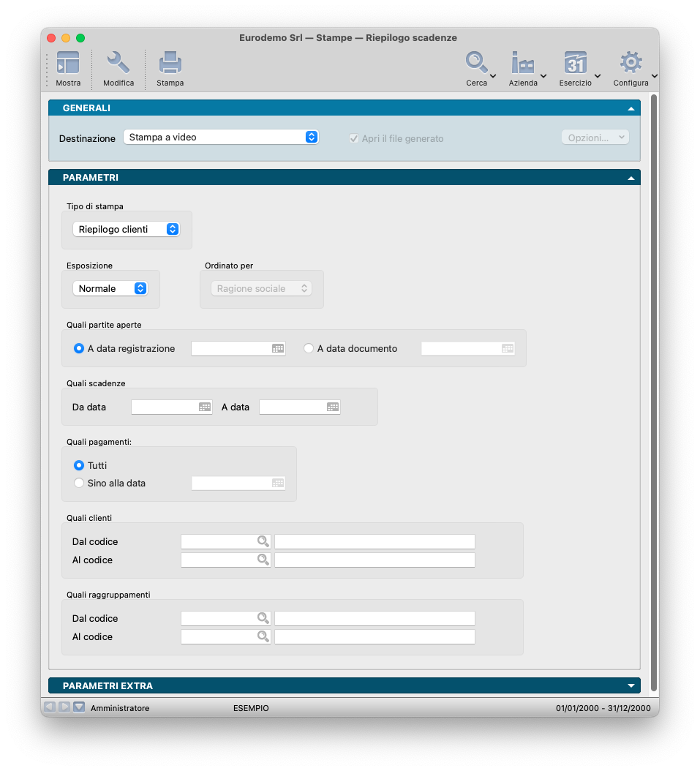Image resolution: width=700 pixels, height=771 pixels.
Task: Open the Modifica wrench tool
Action: [118, 64]
